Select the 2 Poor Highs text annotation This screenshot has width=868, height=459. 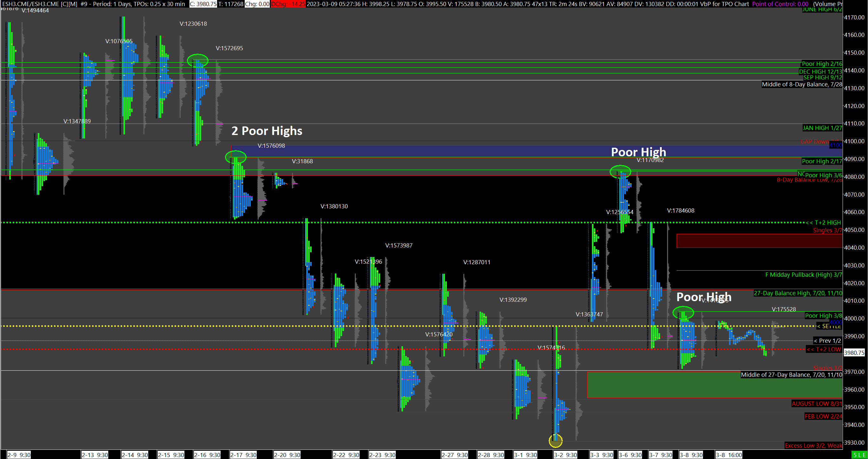267,131
